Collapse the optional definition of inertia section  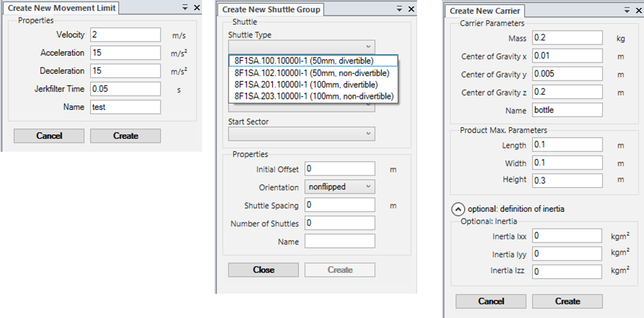[x=458, y=209]
